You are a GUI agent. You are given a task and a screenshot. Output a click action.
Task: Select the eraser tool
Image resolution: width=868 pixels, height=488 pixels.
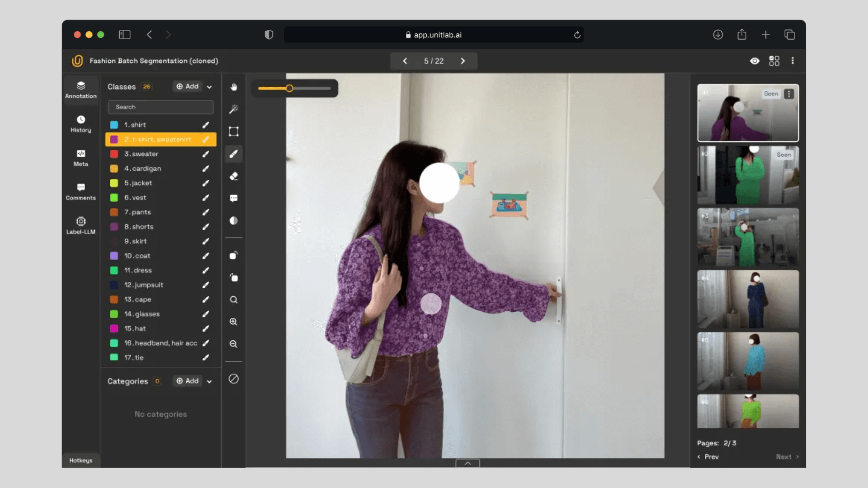pos(234,176)
